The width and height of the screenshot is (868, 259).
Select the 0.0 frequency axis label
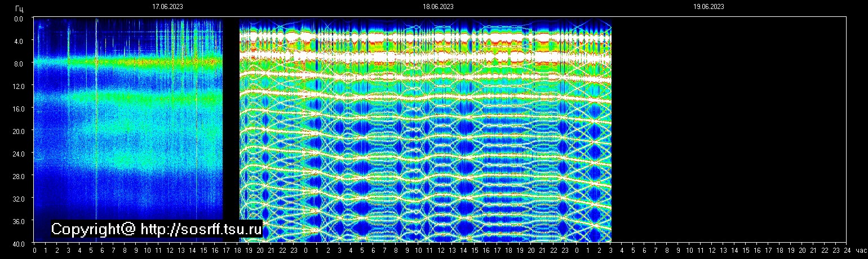point(19,19)
